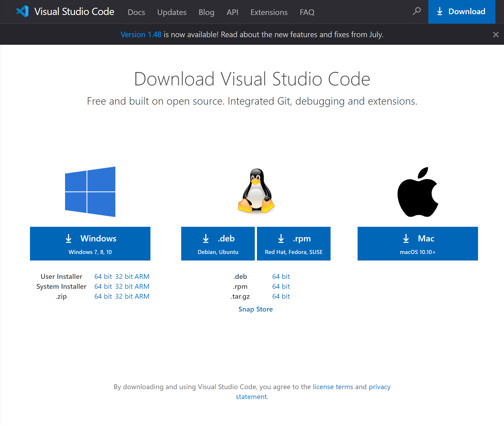Choose the Linux .tar.gz 64 bit link
504x425 pixels.
(281, 296)
